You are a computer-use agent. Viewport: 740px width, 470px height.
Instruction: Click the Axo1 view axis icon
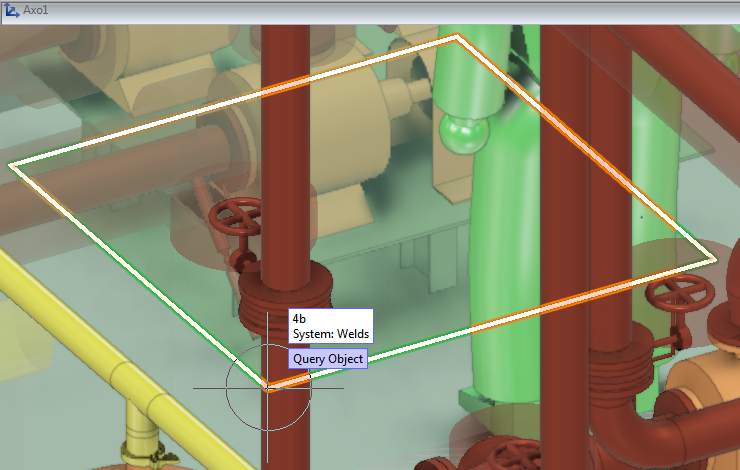[12, 9]
